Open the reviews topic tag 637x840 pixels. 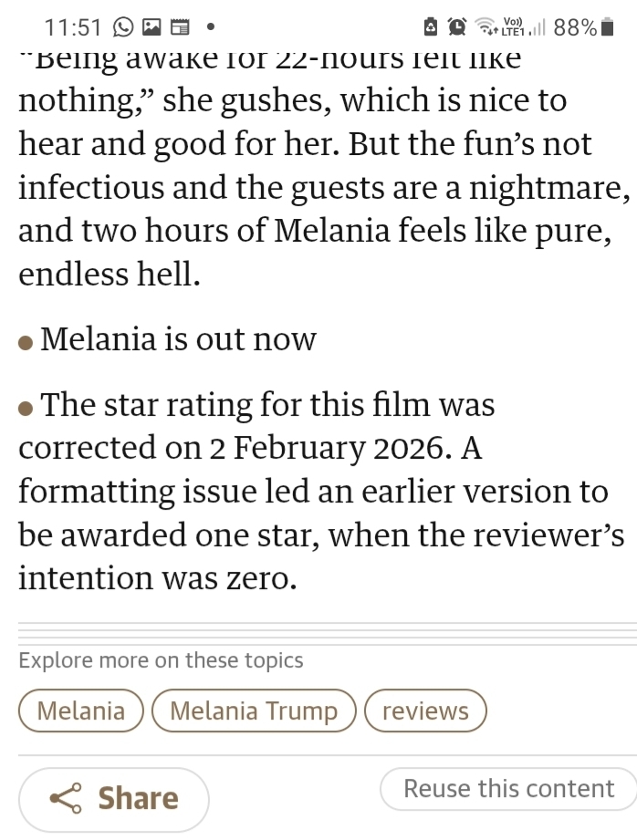pos(425,711)
